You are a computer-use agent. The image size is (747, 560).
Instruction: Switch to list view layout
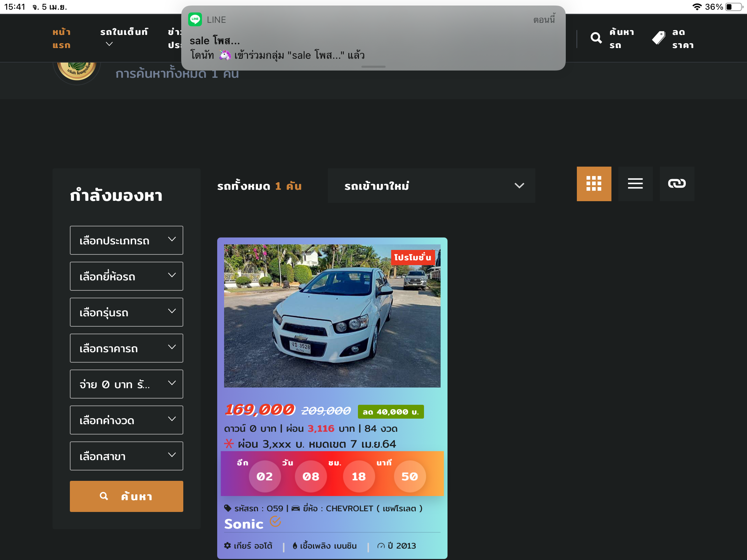coord(635,184)
